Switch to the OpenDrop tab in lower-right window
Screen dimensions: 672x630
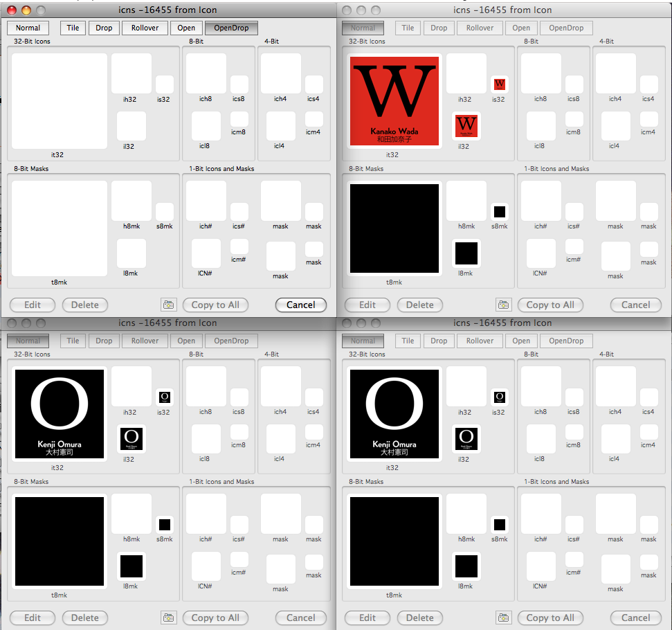coord(566,341)
